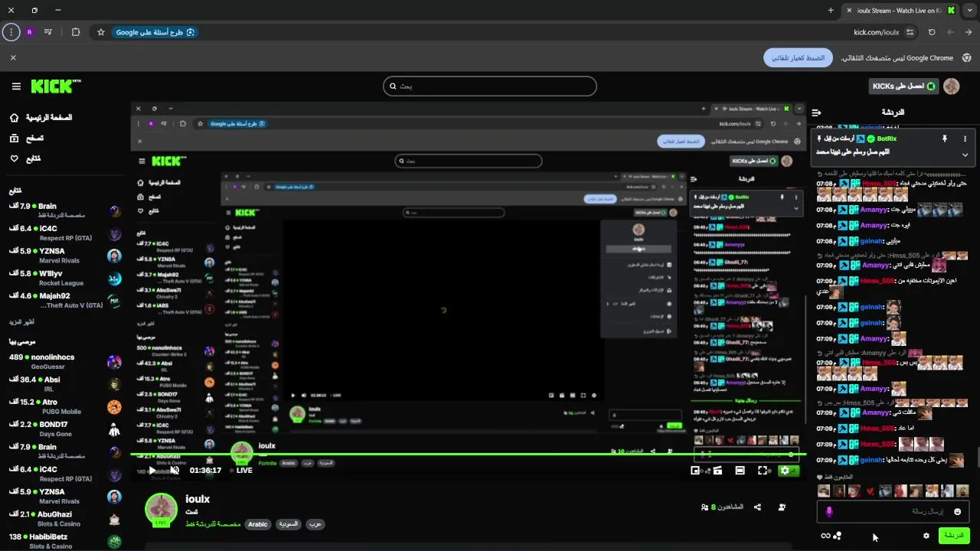Share the stream using the share icon

pos(757,507)
